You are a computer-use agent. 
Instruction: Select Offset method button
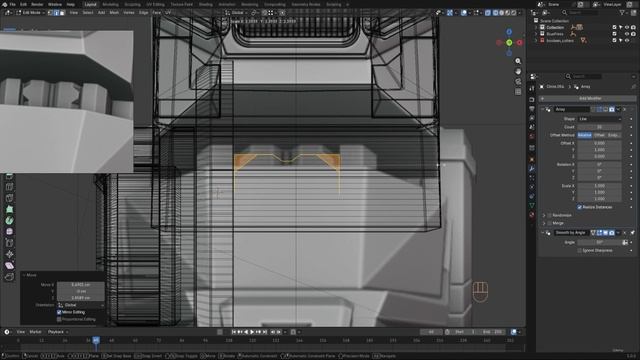pyautogui.click(x=599, y=135)
